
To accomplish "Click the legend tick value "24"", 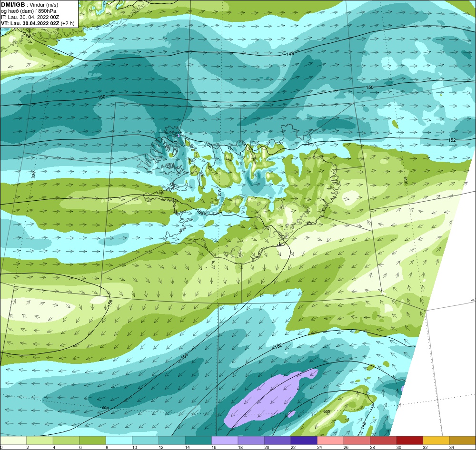I will pyautogui.click(x=319, y=447).
